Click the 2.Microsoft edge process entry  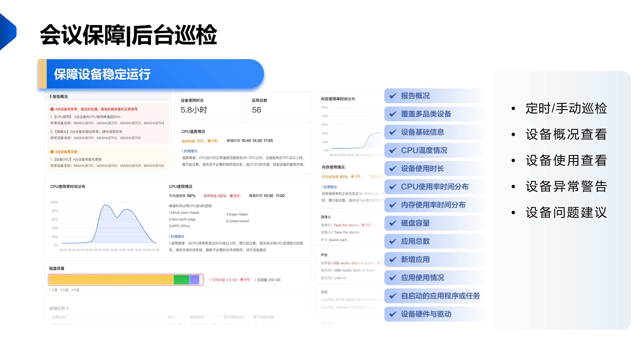point(182,219)
